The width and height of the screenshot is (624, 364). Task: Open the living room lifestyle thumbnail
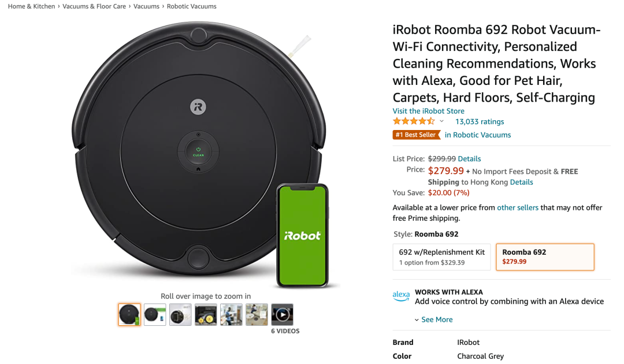[257, 315]
